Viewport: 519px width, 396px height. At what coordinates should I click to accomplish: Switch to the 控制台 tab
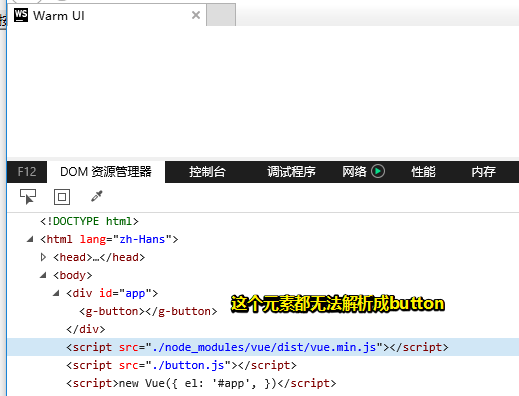pos(207,172)
